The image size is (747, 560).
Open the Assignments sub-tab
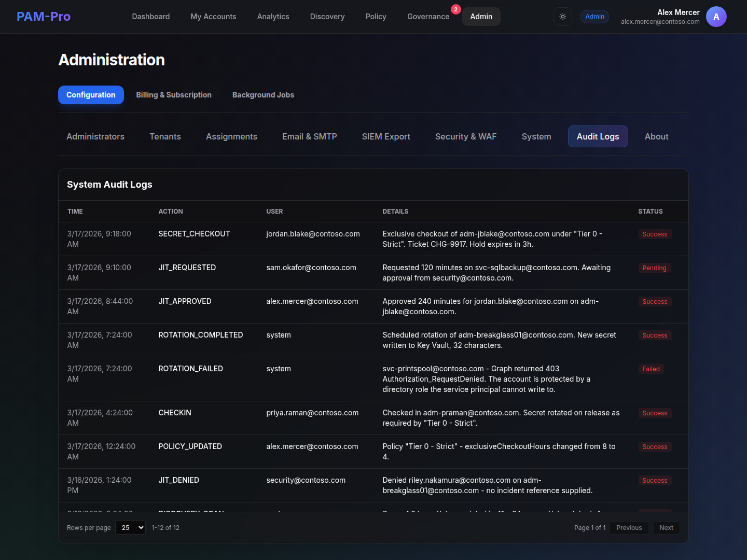(x=231, y=136)
